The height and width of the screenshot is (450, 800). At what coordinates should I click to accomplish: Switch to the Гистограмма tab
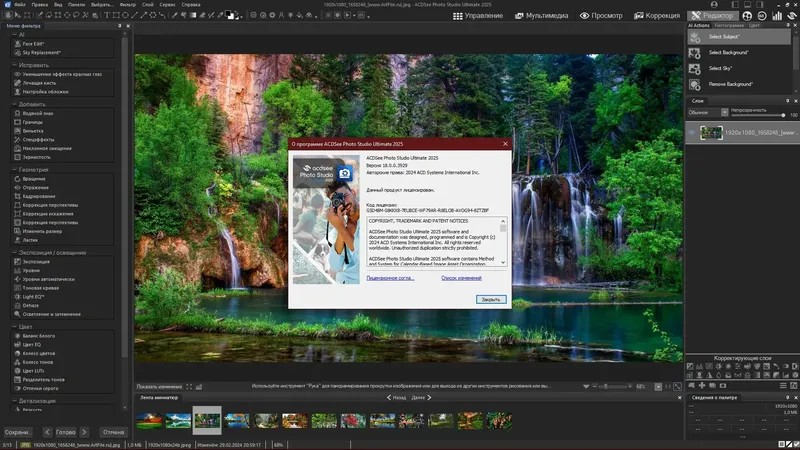click(729, 24)
